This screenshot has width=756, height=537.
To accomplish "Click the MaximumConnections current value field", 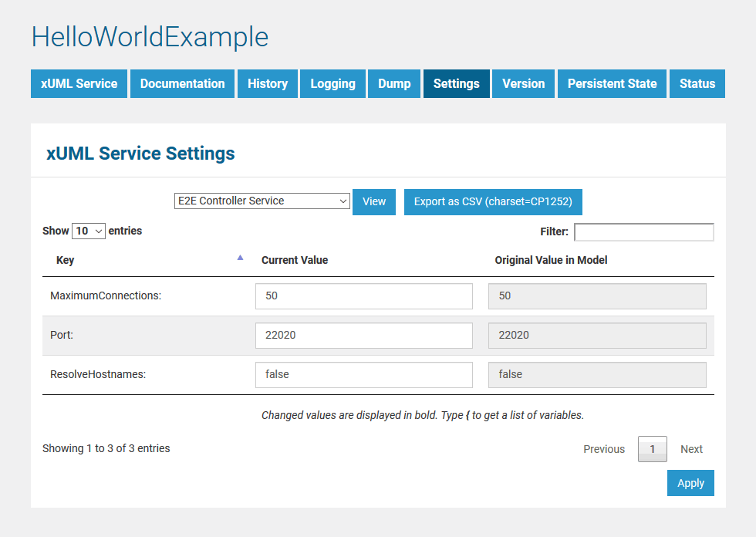I will click(x=363, y=296).
